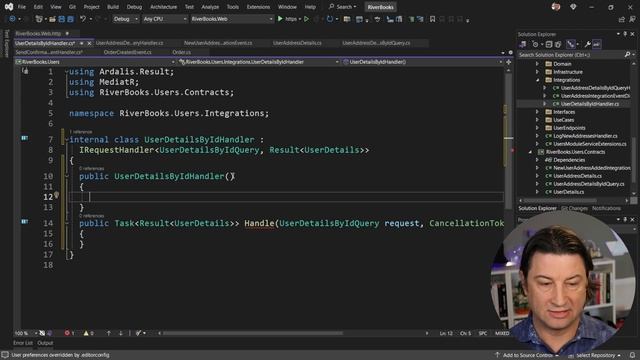
Task: Switch to the Order.cs tab
Action: click(x=182, y=52)
